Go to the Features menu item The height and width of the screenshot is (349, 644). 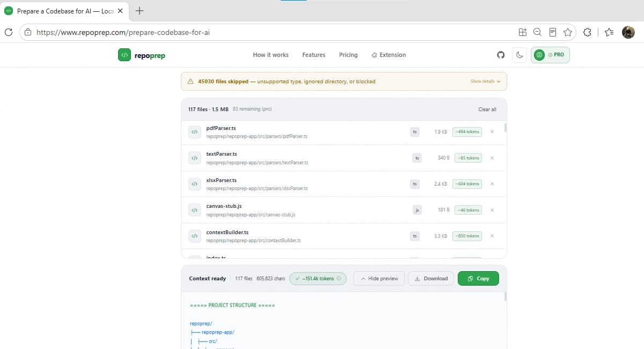(x=313, y=55)
